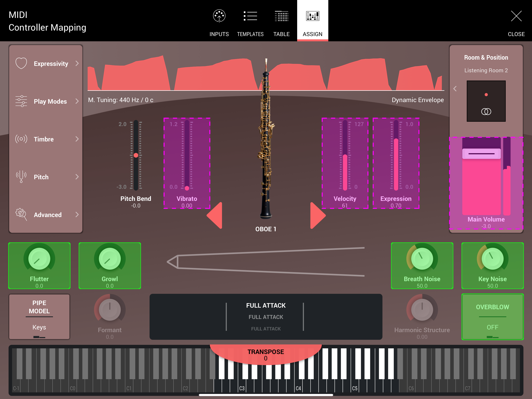Select the Timbre menu label
Screen dimensions: 532x399
(44, 139)
